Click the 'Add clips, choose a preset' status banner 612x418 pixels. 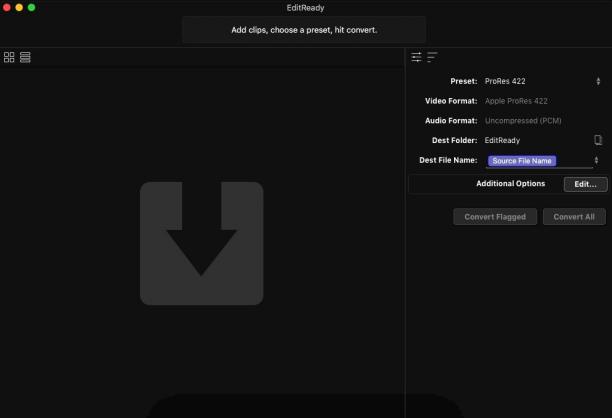[304, 30]
